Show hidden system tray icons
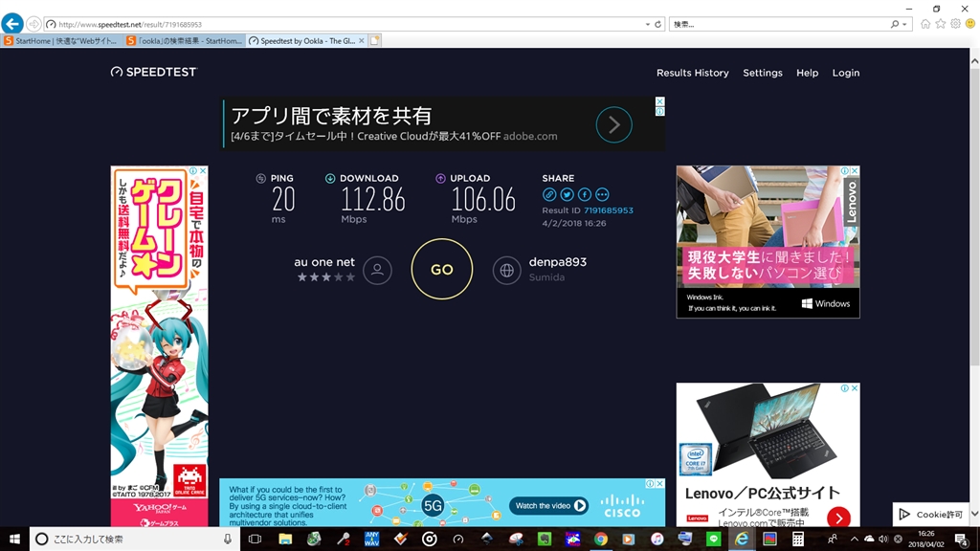980x551 pixels. (854, 539)
